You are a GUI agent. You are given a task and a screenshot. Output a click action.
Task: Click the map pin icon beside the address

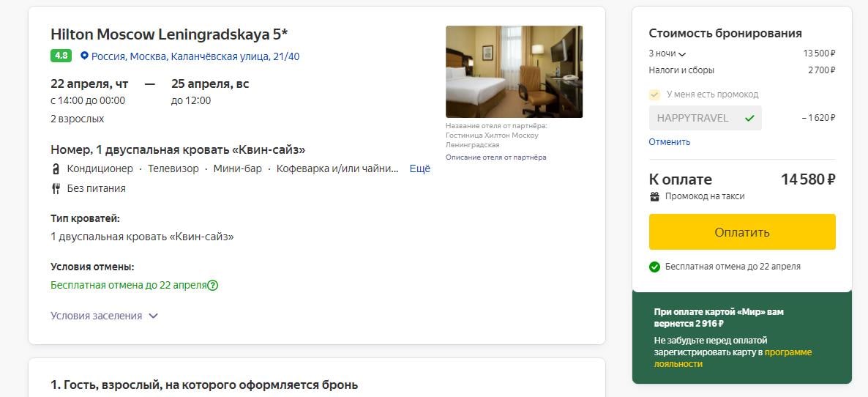[84, 56]
